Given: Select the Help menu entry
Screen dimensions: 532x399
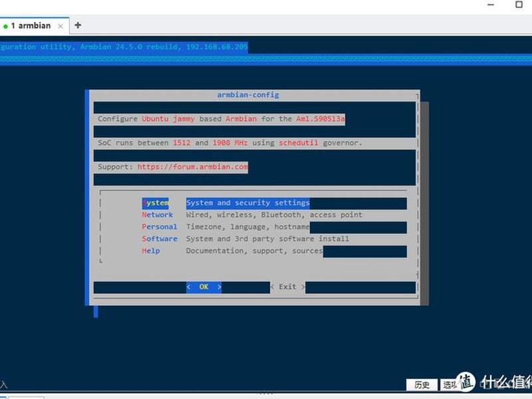Looking at the screenshot, I should coord(151,251).
